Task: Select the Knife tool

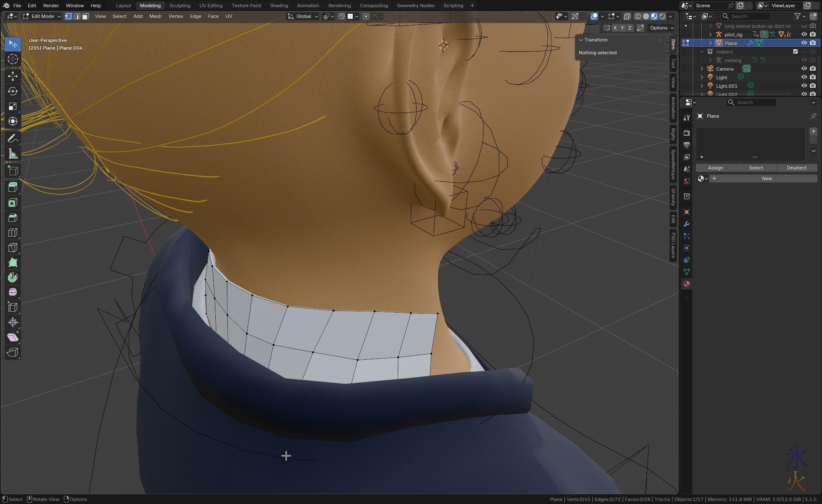Action: [x=13, y=248]
